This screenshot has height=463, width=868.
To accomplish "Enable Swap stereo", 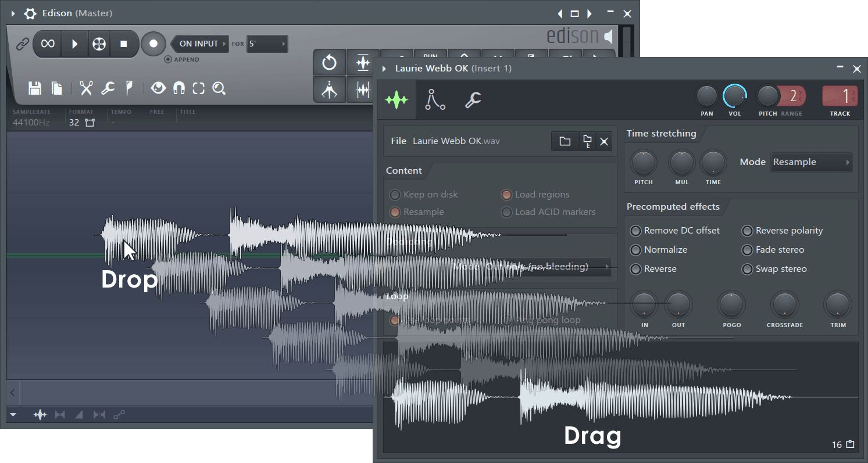I will pyautogui.click(x=774, y=269).
